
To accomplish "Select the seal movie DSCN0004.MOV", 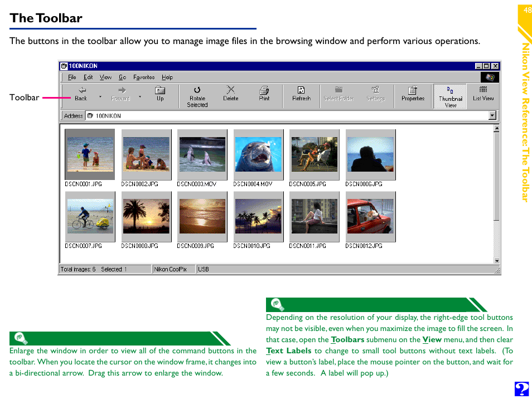I will [258, 154].
